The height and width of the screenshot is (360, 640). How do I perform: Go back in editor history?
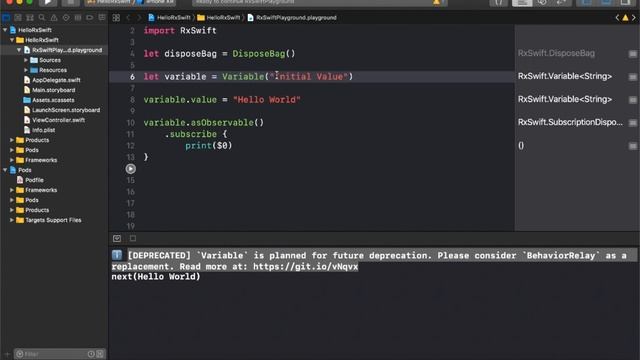128,18
